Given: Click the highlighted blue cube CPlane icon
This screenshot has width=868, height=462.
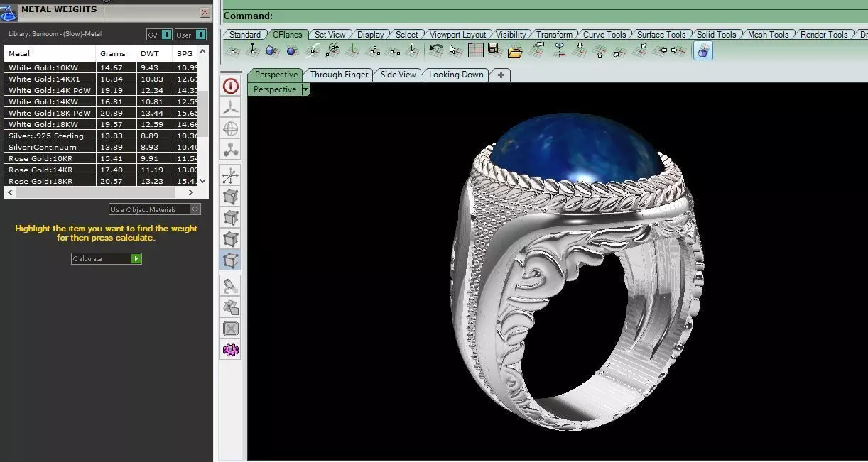Looking at the screenshot, I should [x=703, y=50].
